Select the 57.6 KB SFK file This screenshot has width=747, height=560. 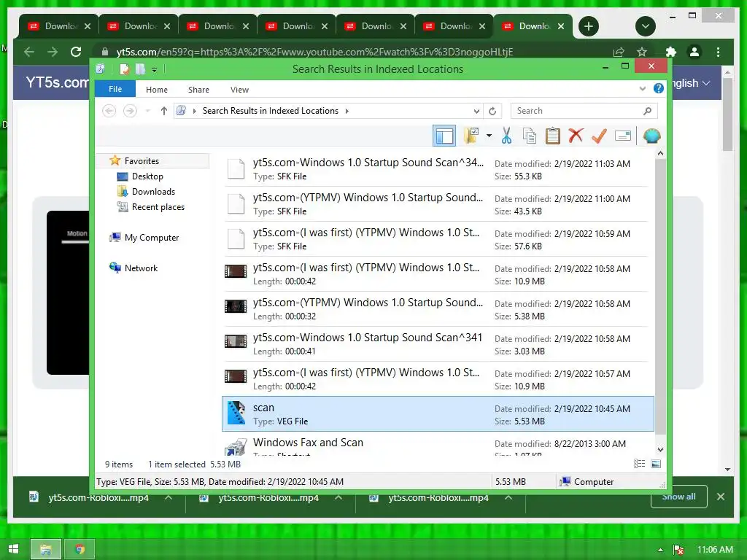pos(438,239)
